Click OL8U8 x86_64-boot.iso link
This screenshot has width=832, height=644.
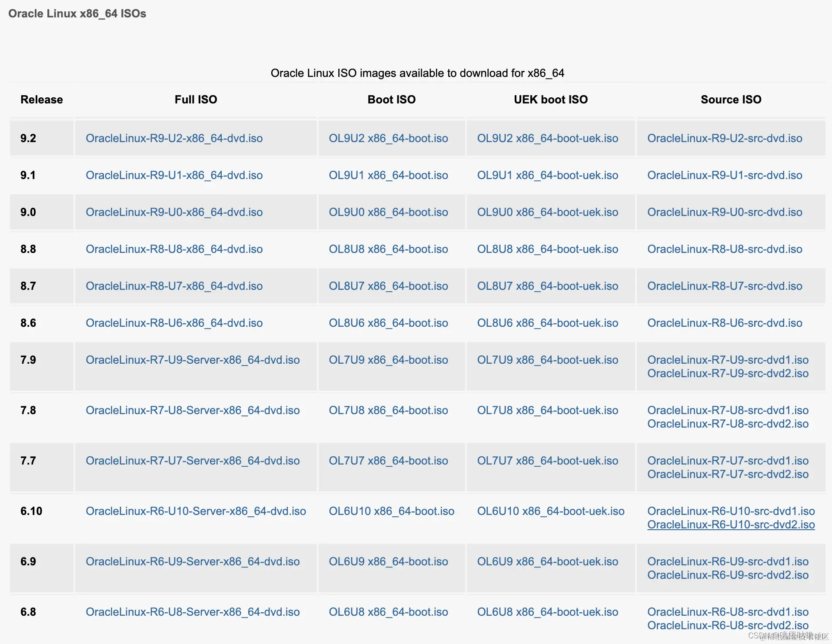[x=388, y=249]
